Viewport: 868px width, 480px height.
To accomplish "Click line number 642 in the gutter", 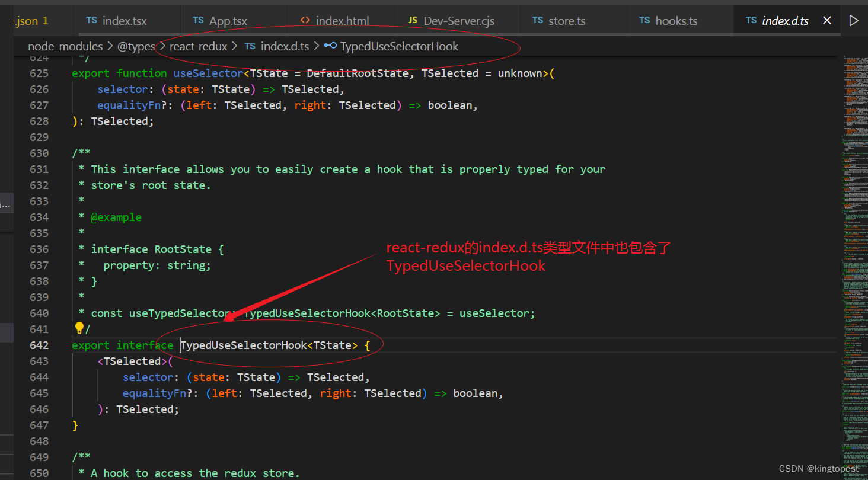I will (39, 345).
